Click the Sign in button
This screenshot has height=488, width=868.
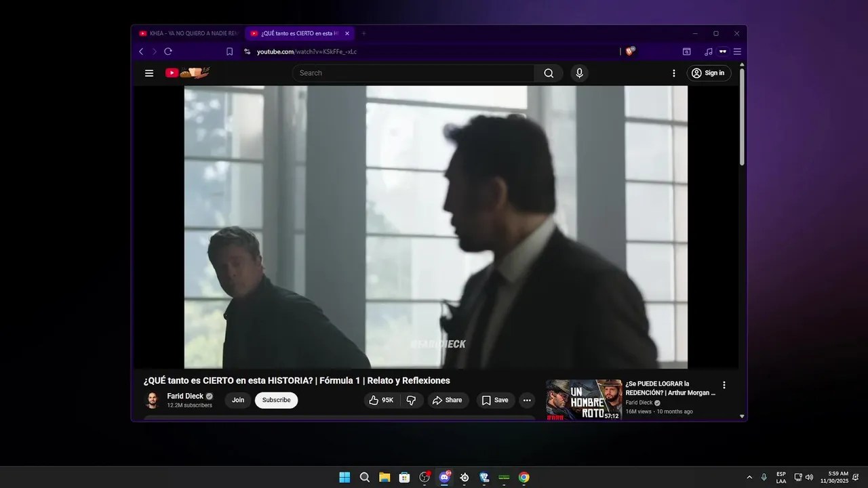[709, 73]
